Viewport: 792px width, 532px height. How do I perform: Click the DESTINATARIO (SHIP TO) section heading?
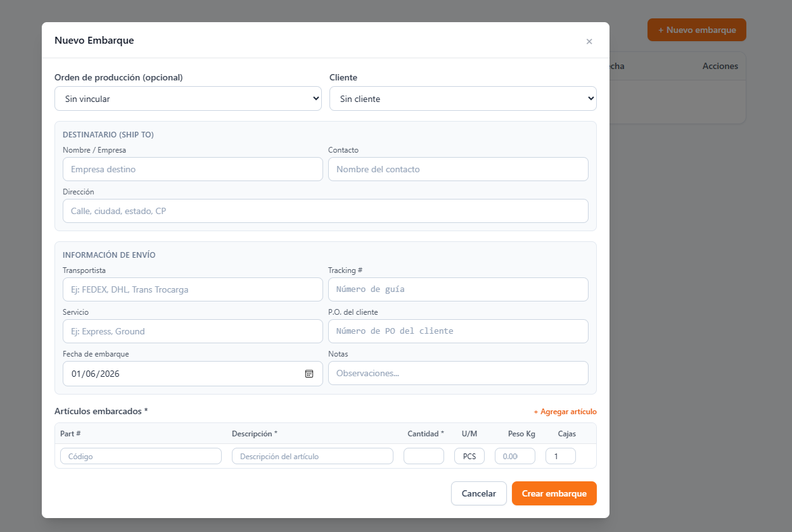point(108,135)
